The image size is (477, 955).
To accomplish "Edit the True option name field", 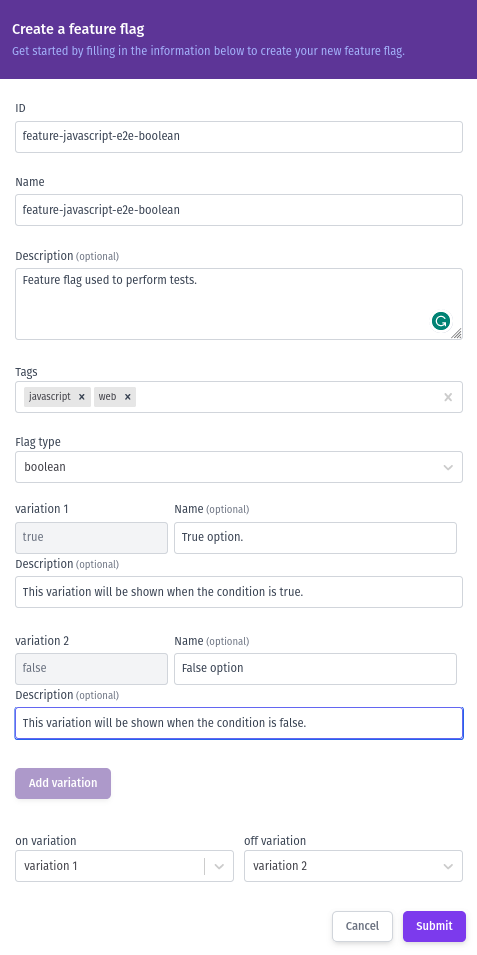I will pos(316,538).
